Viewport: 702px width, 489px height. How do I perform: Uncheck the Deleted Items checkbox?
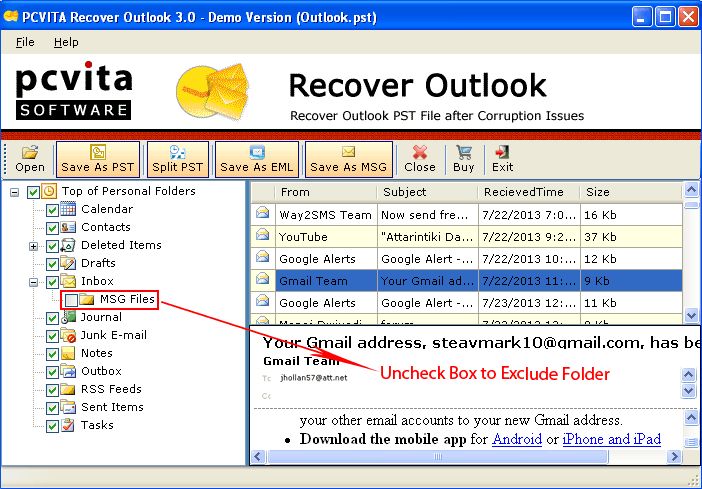(52, 246)
